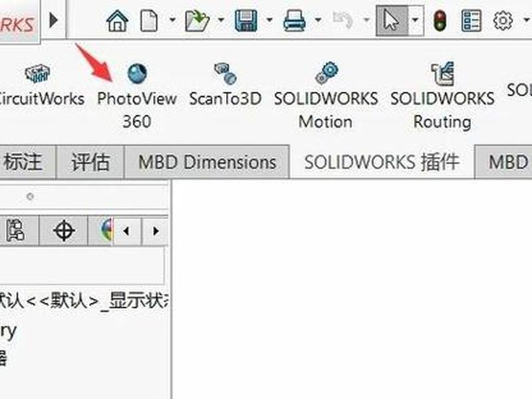
Task: Click the Rebuild traffic light icon
Action: (x=440, y=21)
